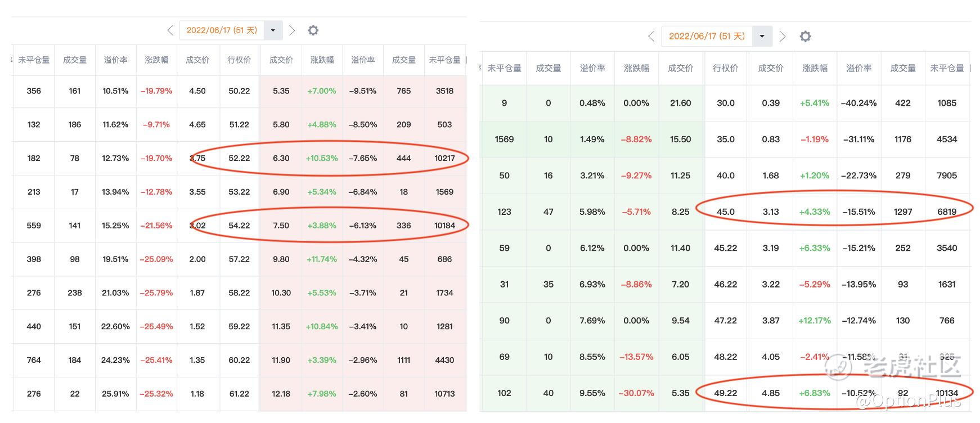Image resolution: width=980 pixels, height=423 pixels.
Task: Go to next expiration date in right panel
Action: pyautogui.click(x=783, y=37)
